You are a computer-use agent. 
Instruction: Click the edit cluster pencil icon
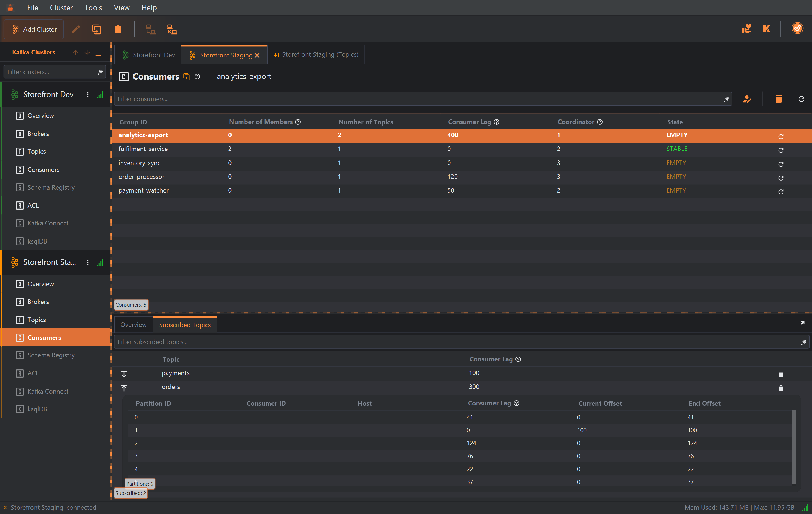click(x=75, y=29)
